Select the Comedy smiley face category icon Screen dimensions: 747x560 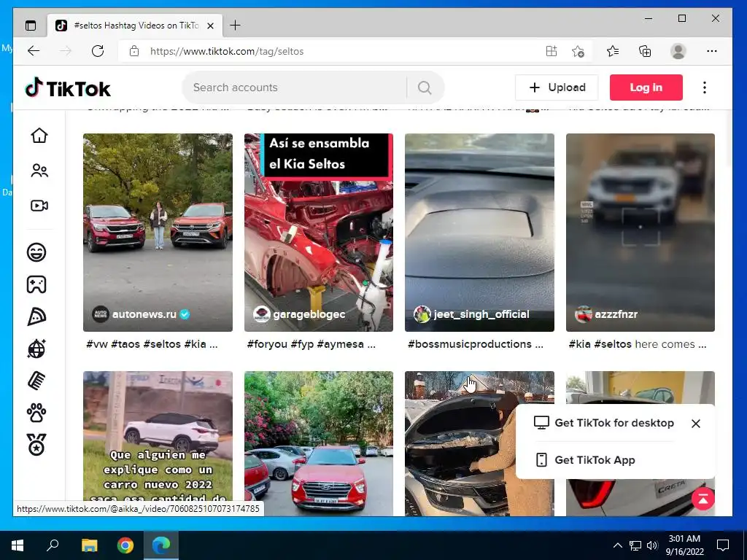click(36, 252)
